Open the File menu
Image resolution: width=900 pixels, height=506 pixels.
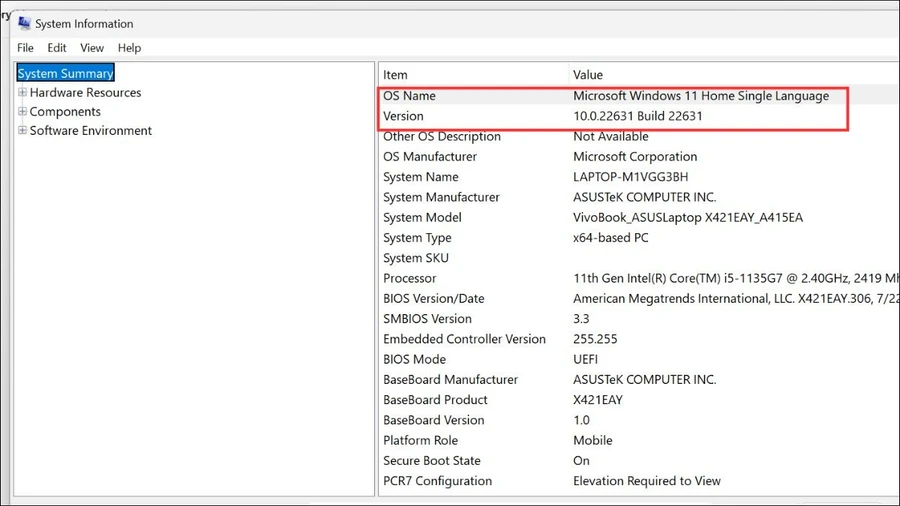[x=25, y=48]
